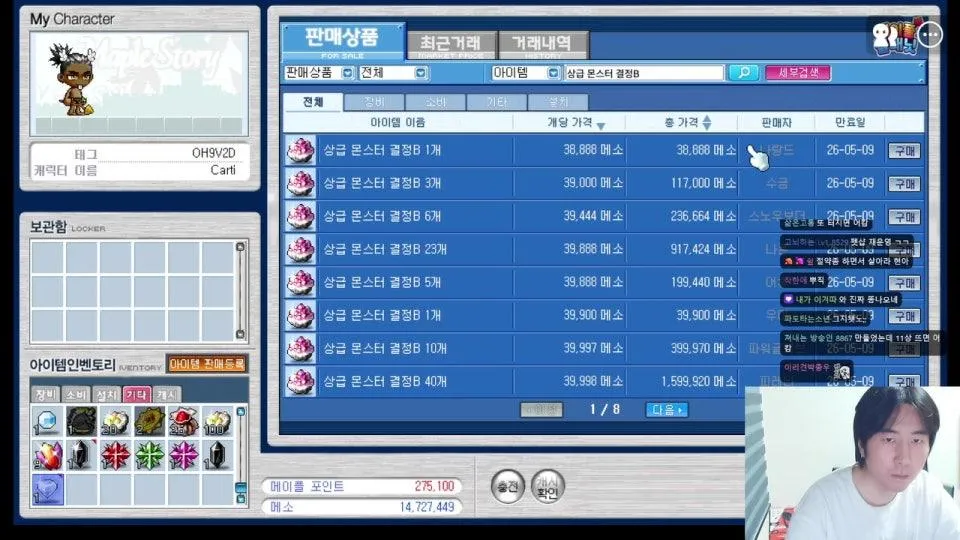Go to next page with 다음
Screen dimensions: 960x540
pyautogui.click(x=667, y=409)
